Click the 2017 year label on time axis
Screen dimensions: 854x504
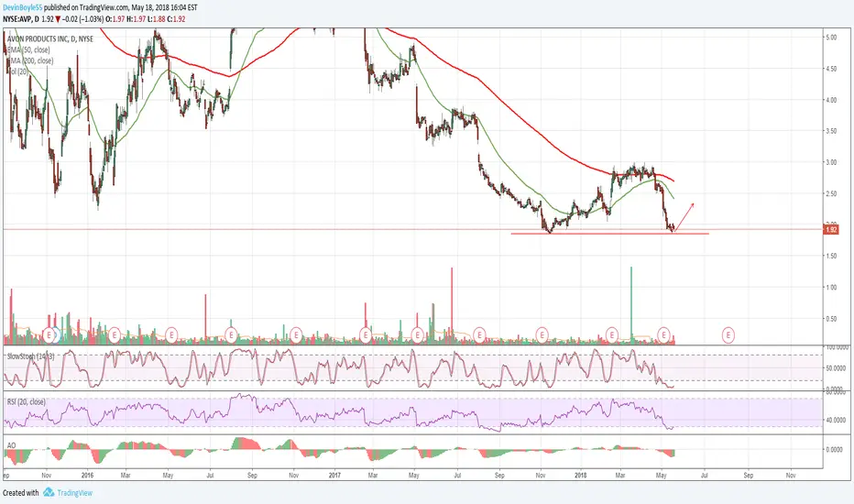(x=334, y=475)
